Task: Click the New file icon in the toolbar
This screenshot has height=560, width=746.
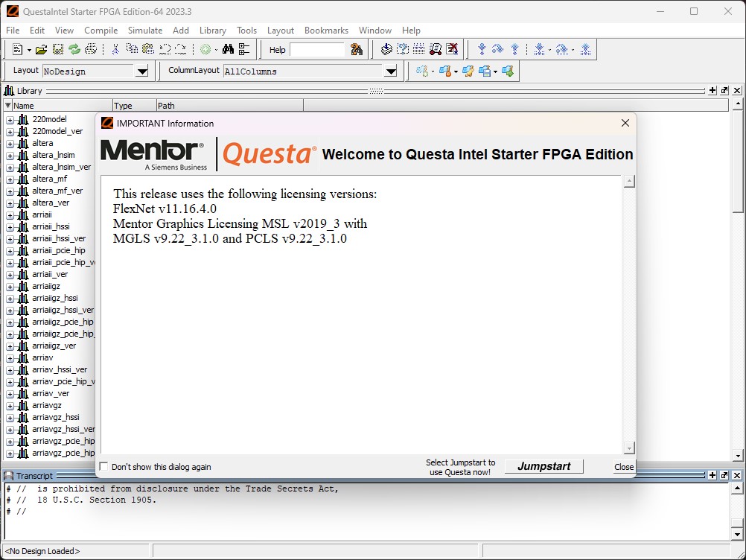Action: [x=18, y=49]
